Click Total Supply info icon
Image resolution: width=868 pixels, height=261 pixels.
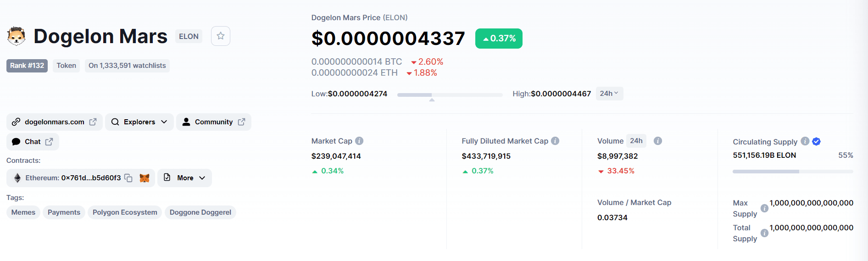(764, 233)
